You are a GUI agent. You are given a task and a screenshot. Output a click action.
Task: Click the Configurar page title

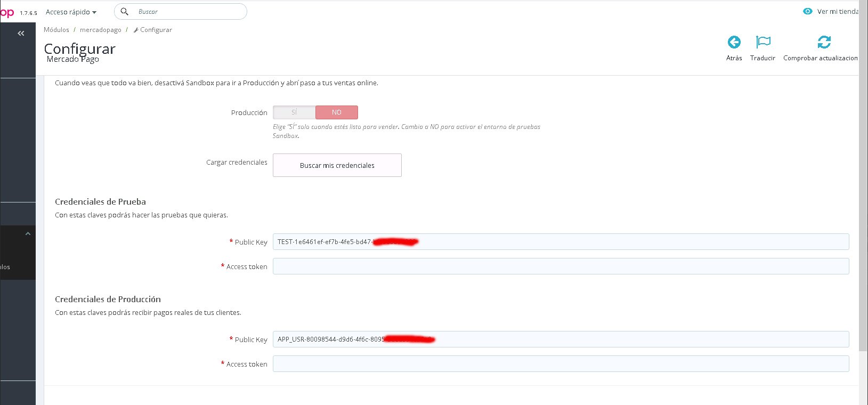click(x=79, y=48)
